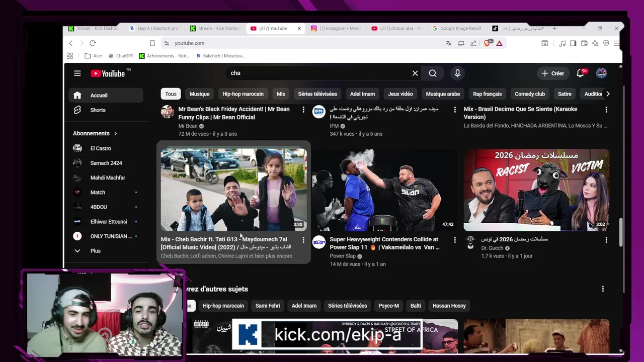Open options for Cheb Bachir mix

click(303, 240)
